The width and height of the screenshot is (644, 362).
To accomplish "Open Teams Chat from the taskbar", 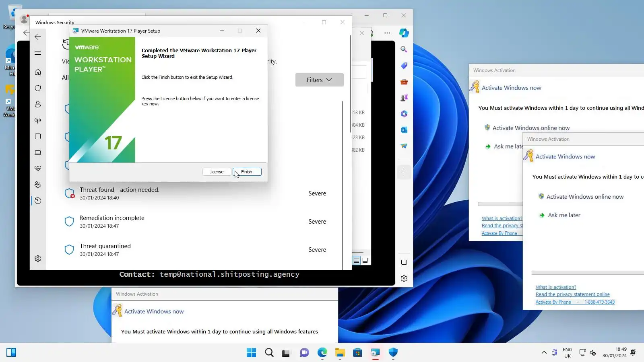I will click(304, 353).
